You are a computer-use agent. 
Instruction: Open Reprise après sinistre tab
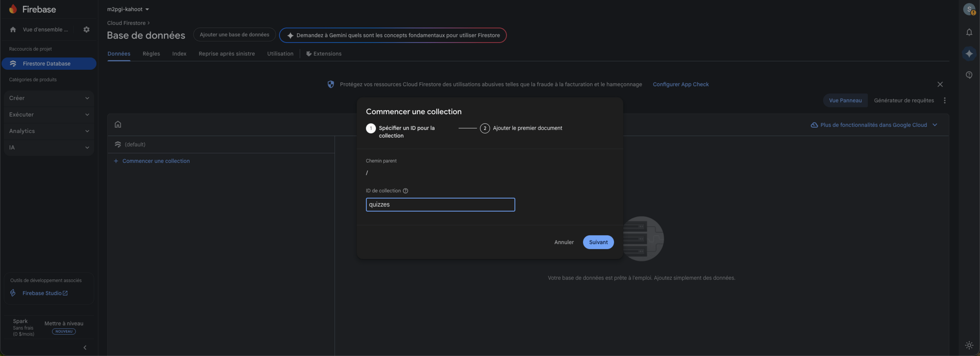[x=227, y=54]
